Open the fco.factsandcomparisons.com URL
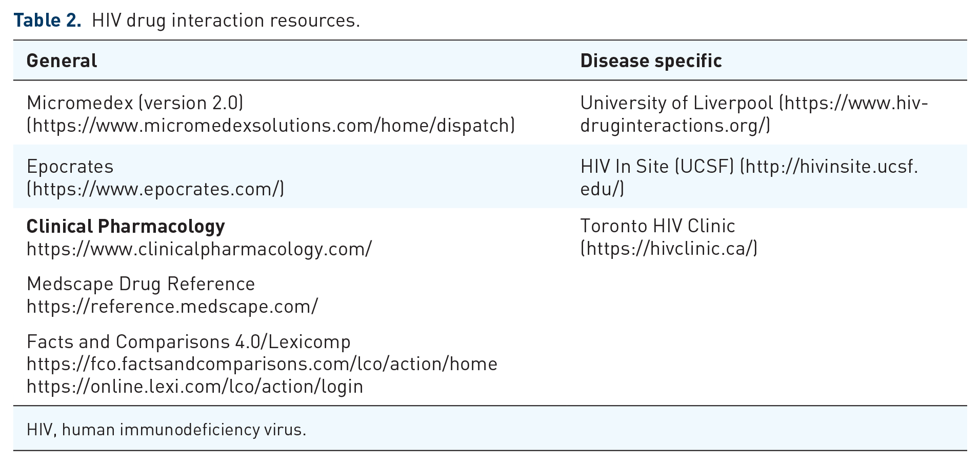This screenshot has width=980, height=464. pos(262,364)
